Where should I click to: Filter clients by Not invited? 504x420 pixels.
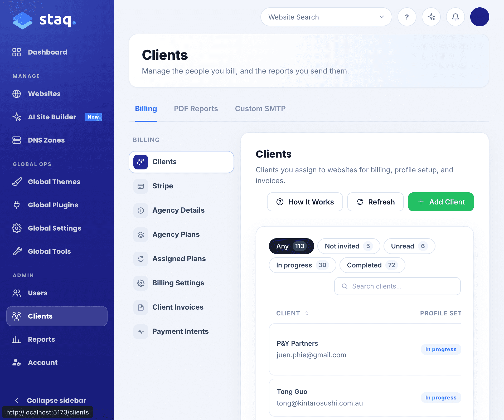pyautogui.click(x=349, y=246)
